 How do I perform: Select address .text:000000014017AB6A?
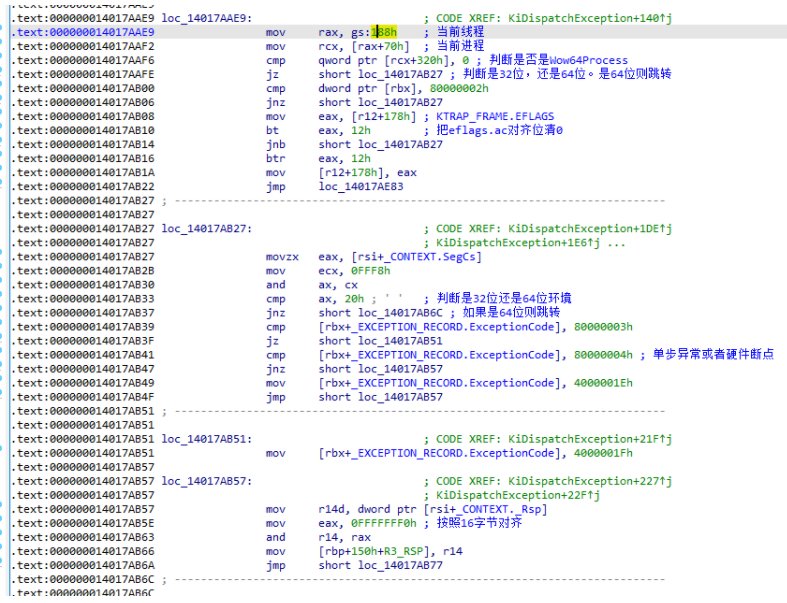pos(83,565)
